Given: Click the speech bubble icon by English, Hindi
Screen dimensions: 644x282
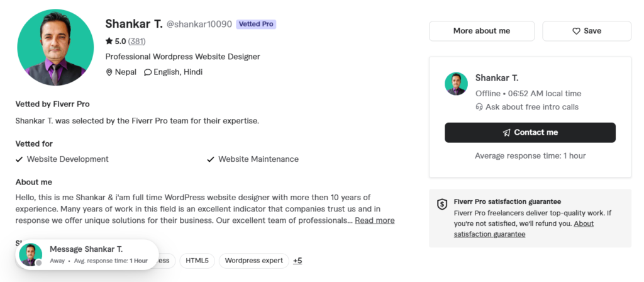Looking at the screenshot, I should point(147,72).
